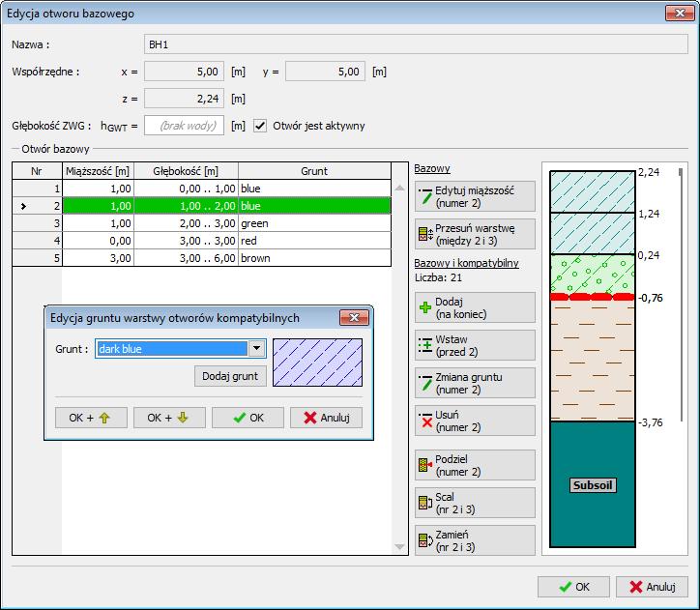Click the green checkmark in popup OK
Image resolution: width=700 pixels, height=610 pixels.
click(239, 418)
